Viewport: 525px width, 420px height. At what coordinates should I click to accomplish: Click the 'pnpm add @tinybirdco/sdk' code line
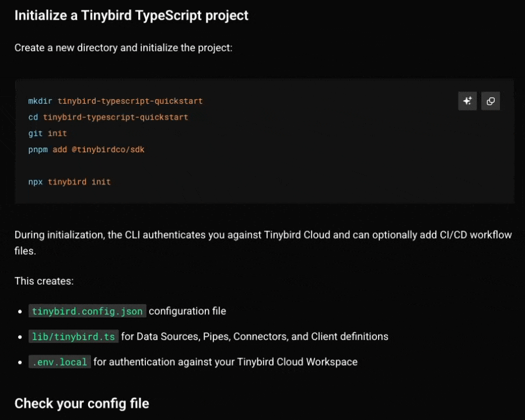pos(86,149)
